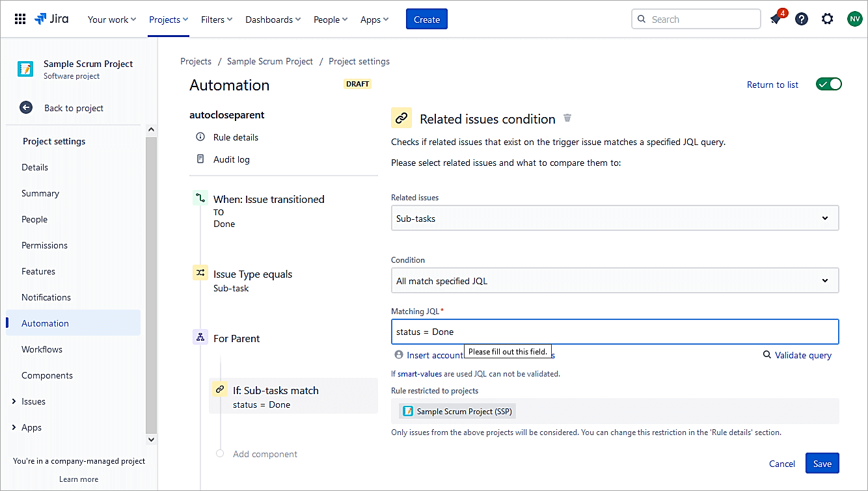This screenshot has width=868, height=491.
Task: Toggle the rule enabled switch
Action: pyautogui.click(x=828, y=85)
